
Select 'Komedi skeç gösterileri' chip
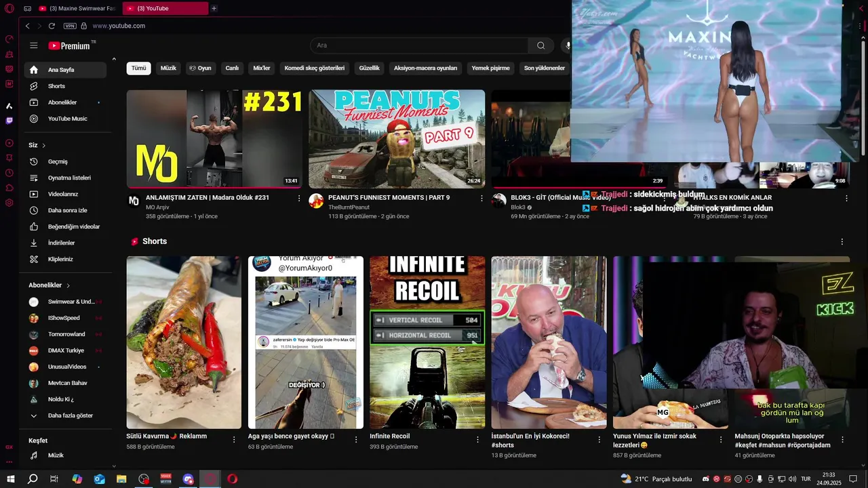[x=315, y=68]
